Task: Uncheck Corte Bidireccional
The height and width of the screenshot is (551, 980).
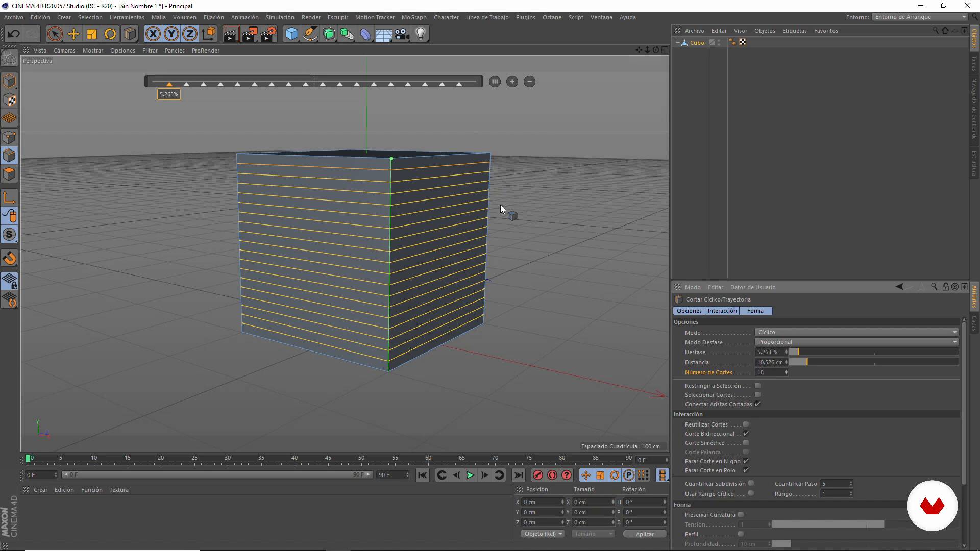Action: pos(746,434)
